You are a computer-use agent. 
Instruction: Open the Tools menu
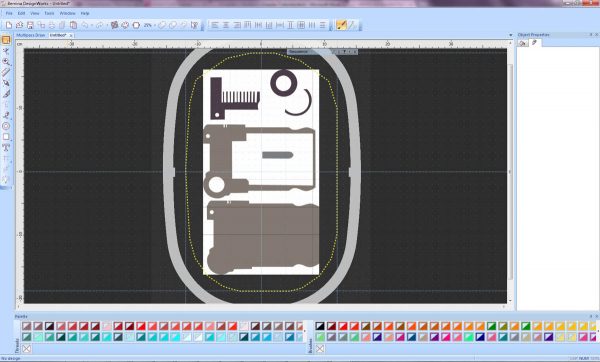(49, 13)
